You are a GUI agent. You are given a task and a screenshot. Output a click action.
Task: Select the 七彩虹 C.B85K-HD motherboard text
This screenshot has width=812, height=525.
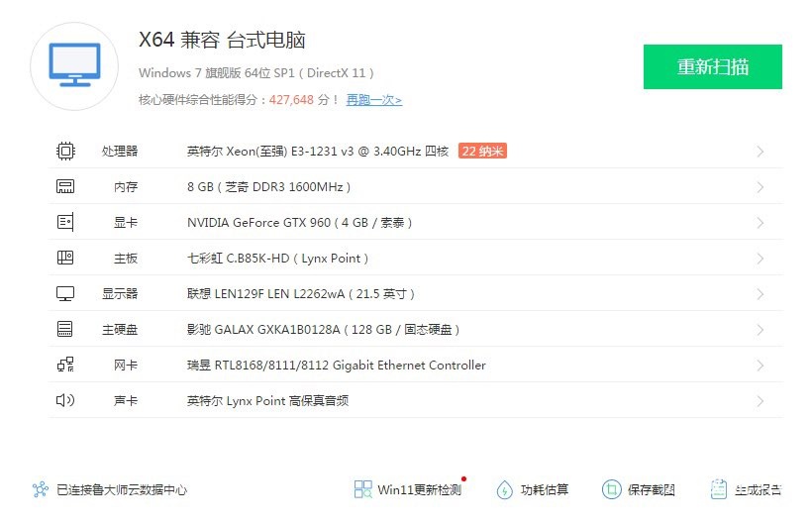point(277,259)
